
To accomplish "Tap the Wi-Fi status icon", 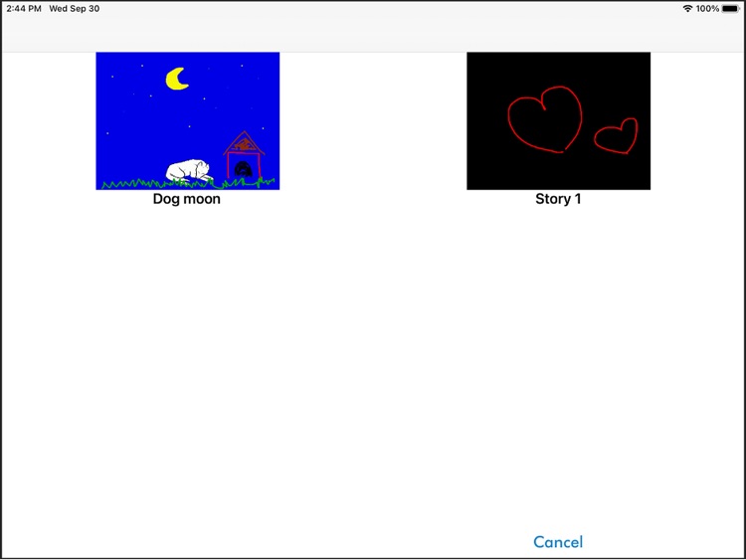I will tap(687, 9).
